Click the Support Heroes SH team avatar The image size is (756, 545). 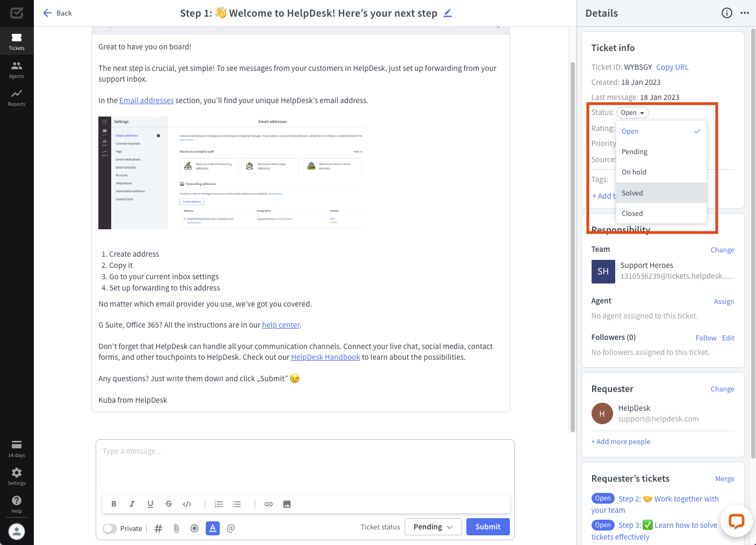[603, 272]
